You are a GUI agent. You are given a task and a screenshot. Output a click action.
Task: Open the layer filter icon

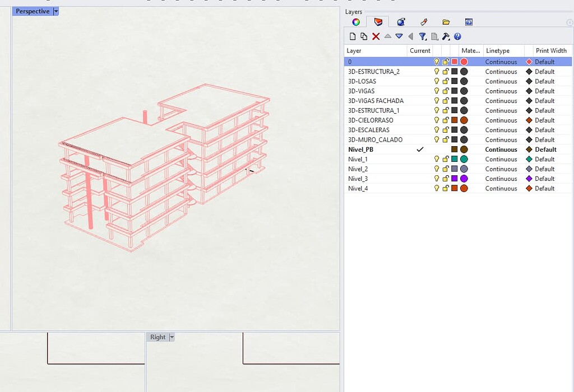click(x=422, y=36)
